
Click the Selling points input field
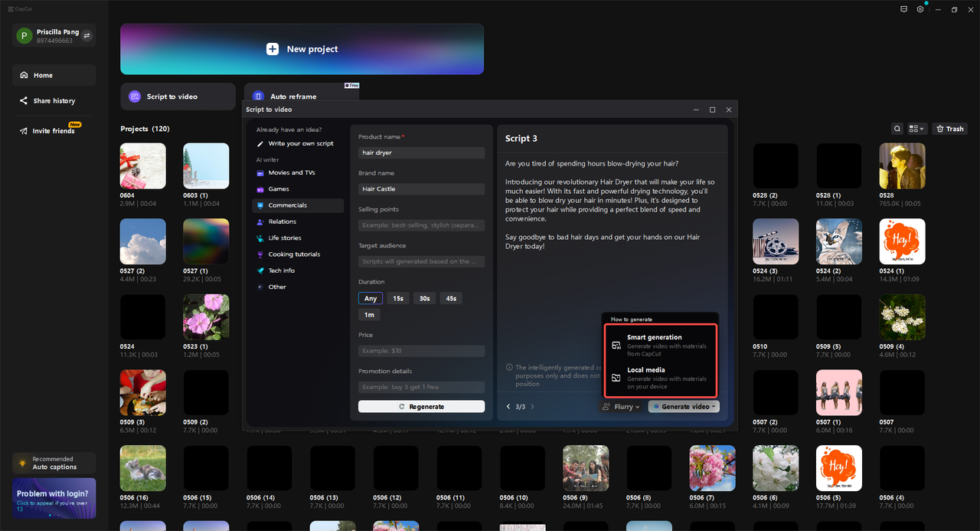(x=421, y=225)
